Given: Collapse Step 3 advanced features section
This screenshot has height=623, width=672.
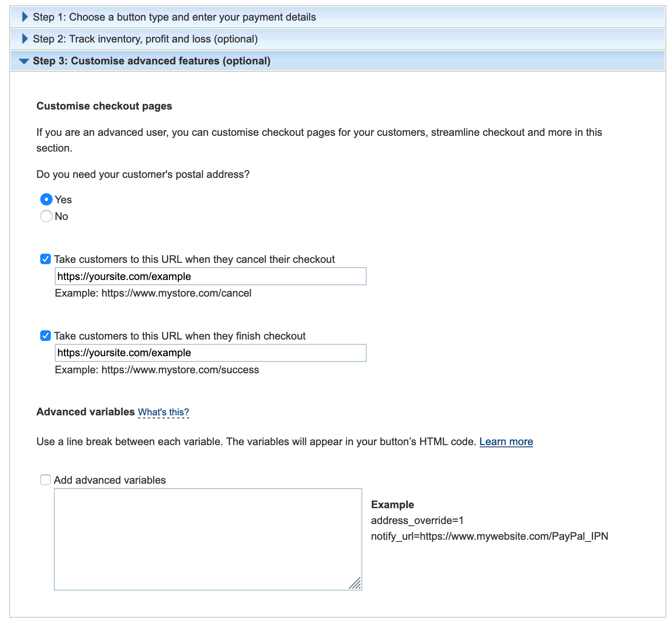Looking at the screenshot, I should coord(152,60).
